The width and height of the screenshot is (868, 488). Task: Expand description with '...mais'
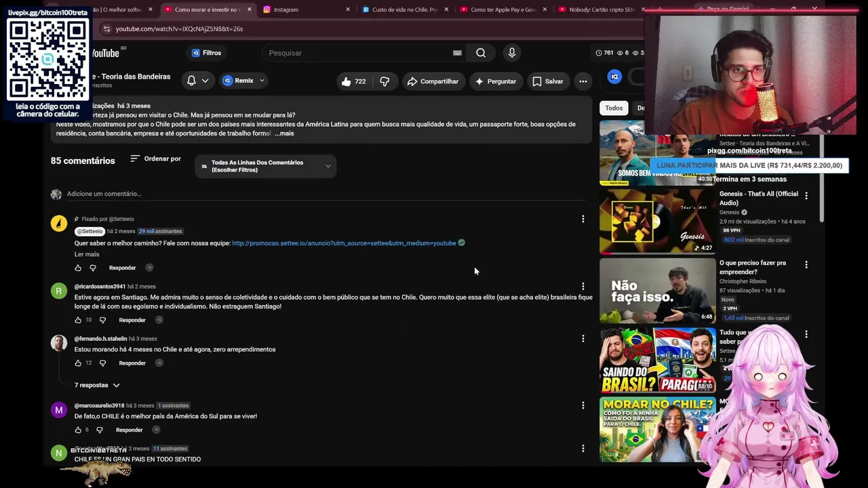(x=284, y=134)
